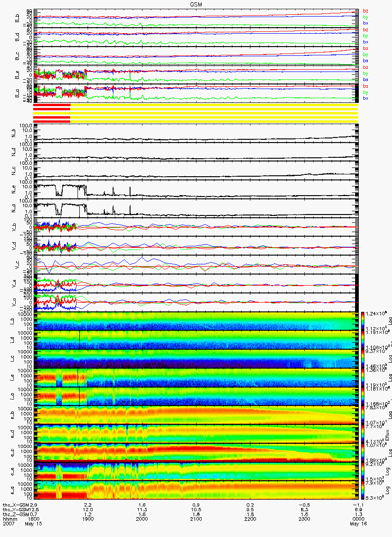The height and width of the screenshot is (537, 392).
Task: Click the red bz legend of B_b panel
Action: click(x=365, y=11)
